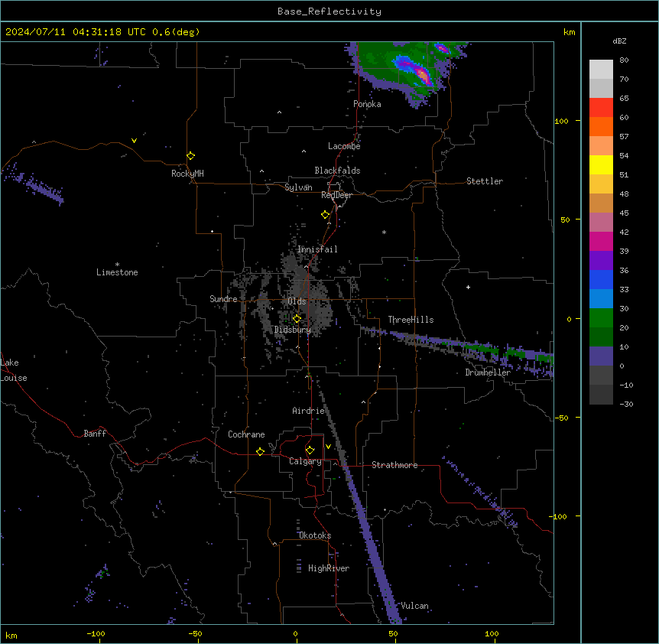659x644 pixels.
Task: Click the -100 km label on bottom axis
Action: 96,633
